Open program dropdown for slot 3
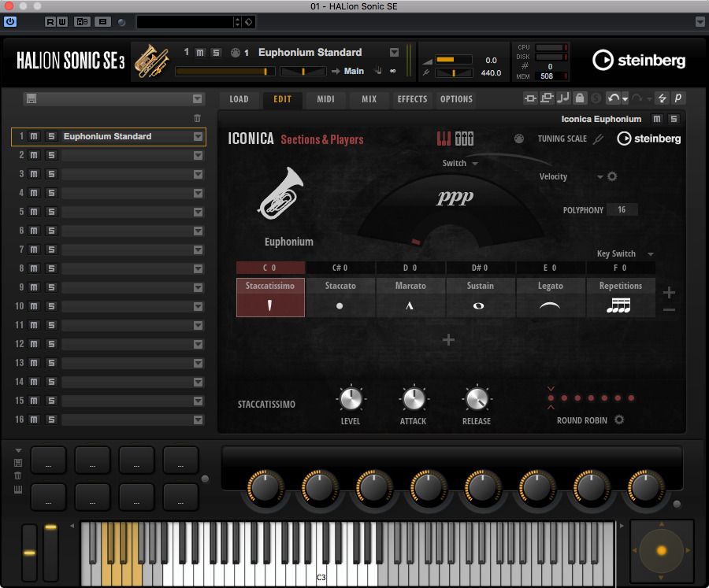Screen dimensions: 709x588 tap(198, 175)
